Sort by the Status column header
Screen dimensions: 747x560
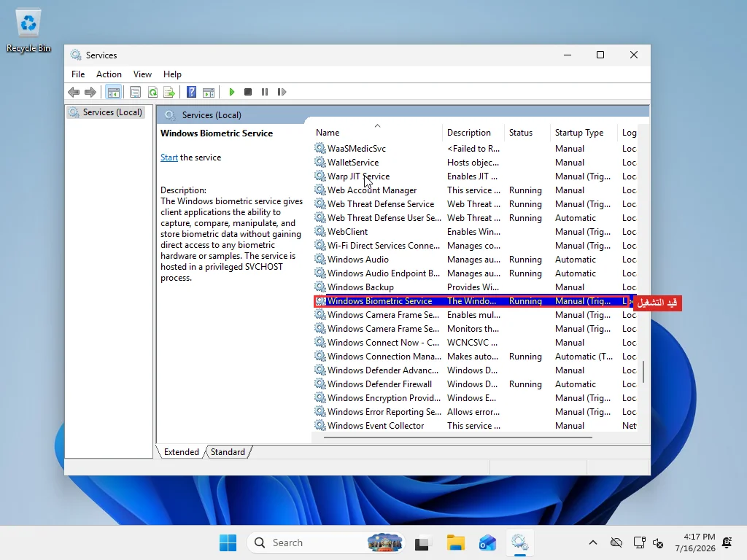pyautogui.click(x=527, y=133)
